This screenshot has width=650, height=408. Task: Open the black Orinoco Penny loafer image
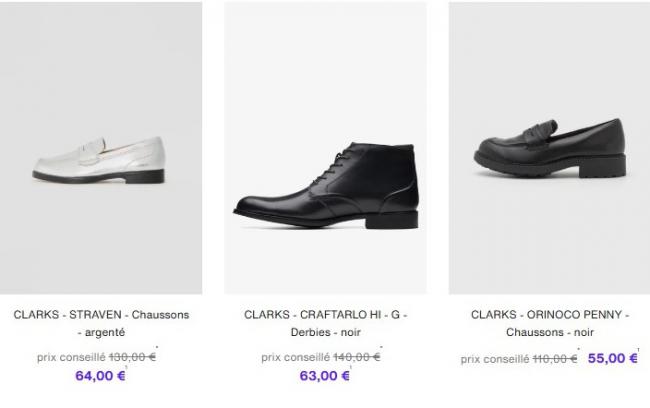548,148
